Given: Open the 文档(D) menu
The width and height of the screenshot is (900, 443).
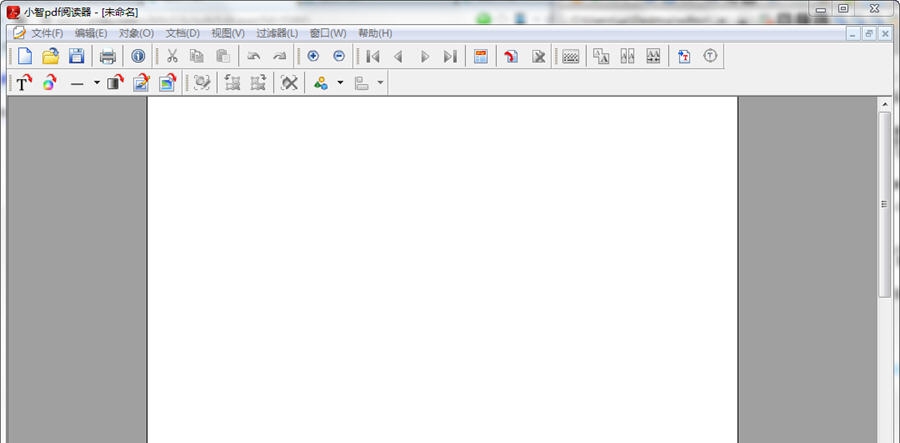Looking at the screenshot, I should [x=183, y=33].
